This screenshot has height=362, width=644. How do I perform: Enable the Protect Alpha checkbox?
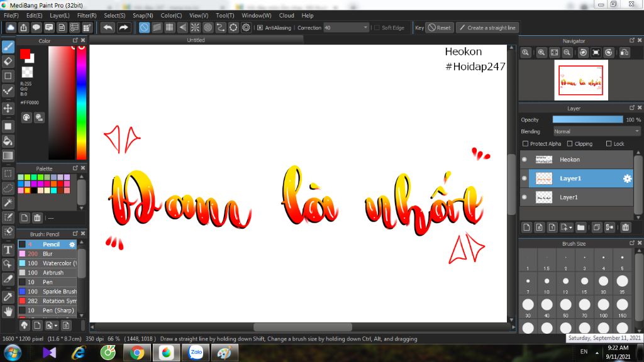click(x=525, y=144)
